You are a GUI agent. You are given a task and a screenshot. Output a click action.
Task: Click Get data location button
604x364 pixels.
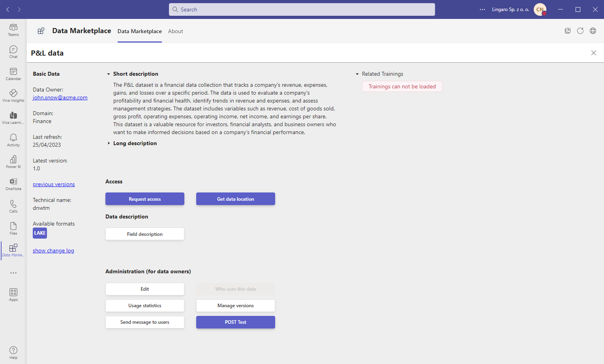point(236,199)
